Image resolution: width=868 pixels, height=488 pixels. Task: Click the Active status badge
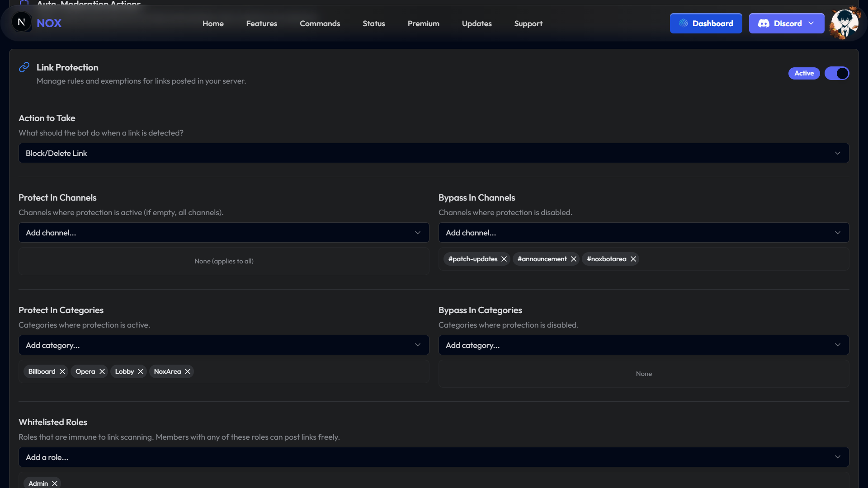pos(804,73)
